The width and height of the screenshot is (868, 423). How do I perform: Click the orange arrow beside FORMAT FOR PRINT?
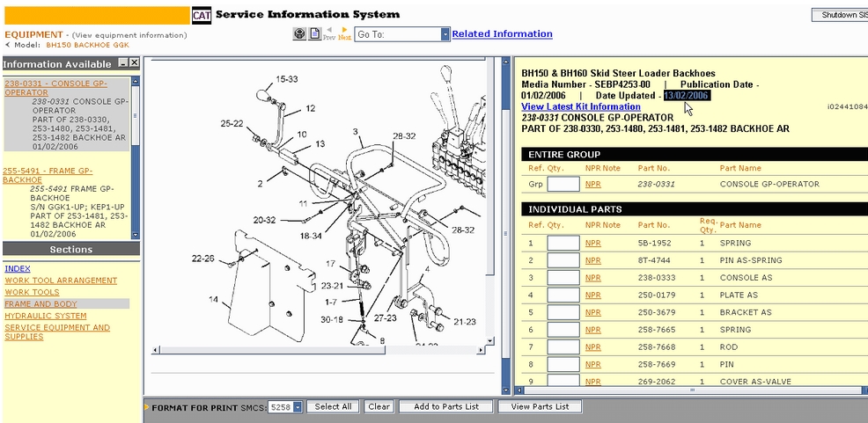[x=147, y=407]
